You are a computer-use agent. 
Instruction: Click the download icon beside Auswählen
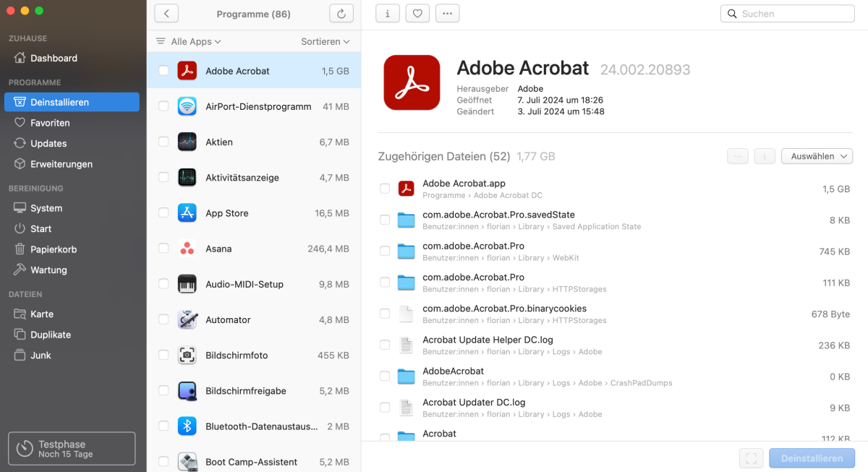(x=765, y=156)
